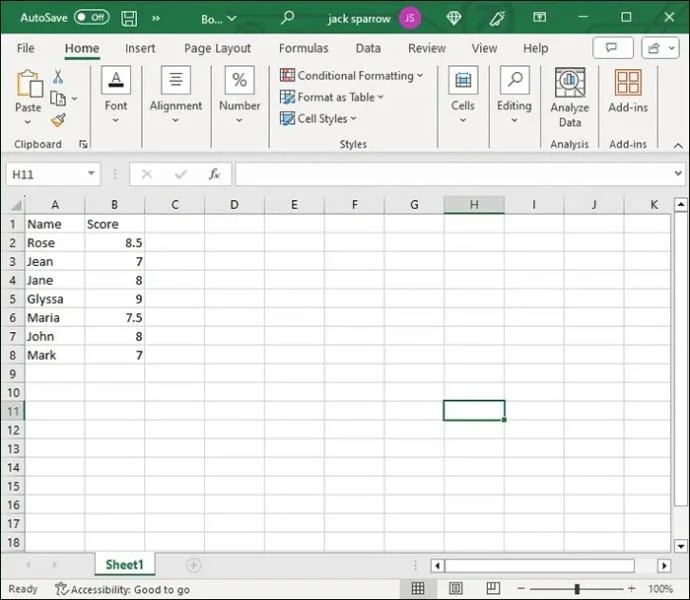Click the Paste button
The width and height of the screenshot is (690, 600).
(28, 92)
